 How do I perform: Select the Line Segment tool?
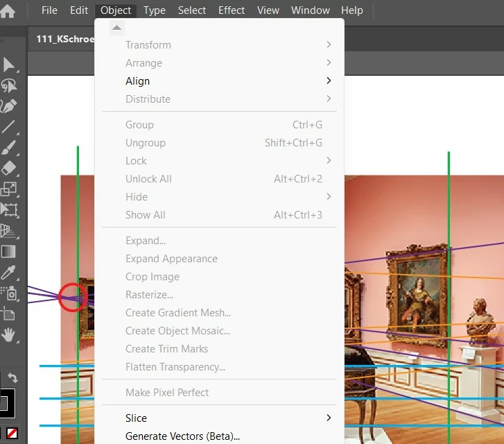pyautogui.click(x=8, y=127)
